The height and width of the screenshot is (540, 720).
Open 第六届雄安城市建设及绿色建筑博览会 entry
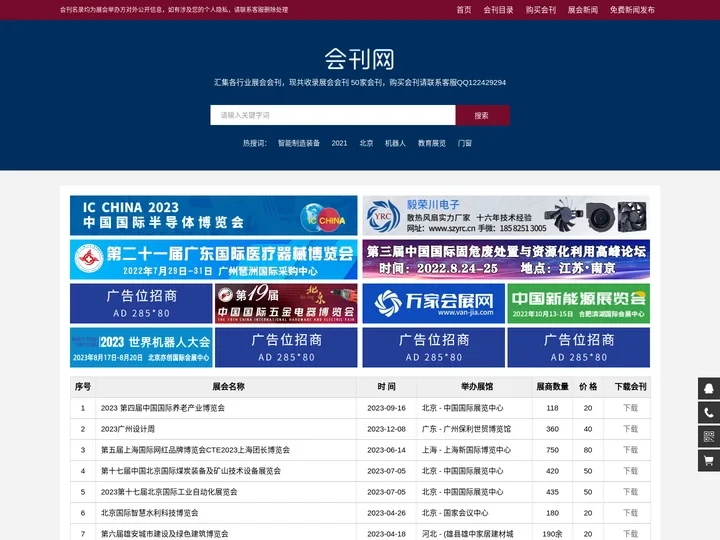(164, 534)
